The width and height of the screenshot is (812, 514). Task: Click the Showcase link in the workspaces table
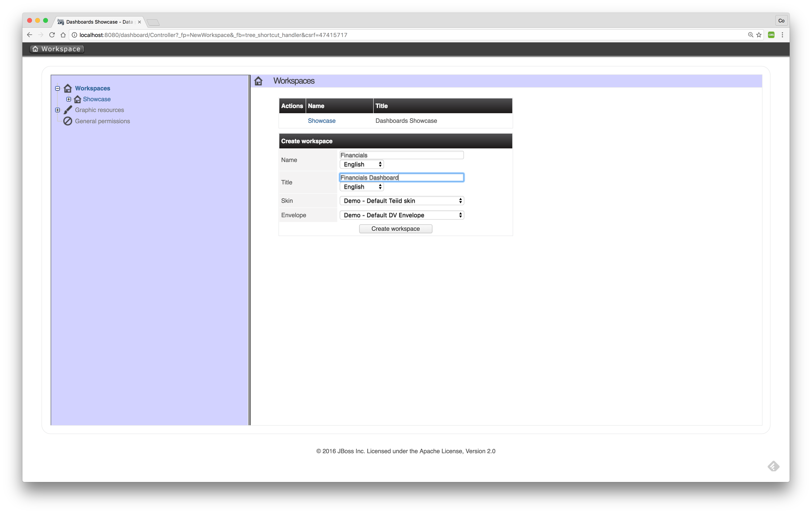coord(321,120)
